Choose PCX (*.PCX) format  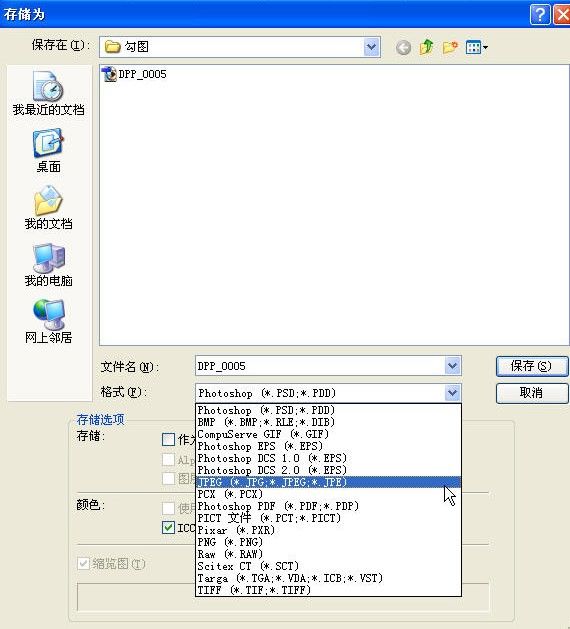click(x=328, y=494)
